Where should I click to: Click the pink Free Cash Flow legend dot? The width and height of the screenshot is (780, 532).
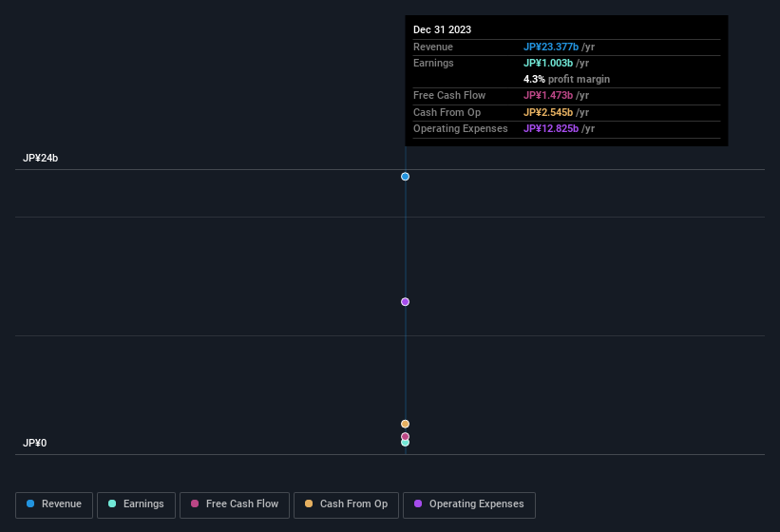(x=195, y=503)
